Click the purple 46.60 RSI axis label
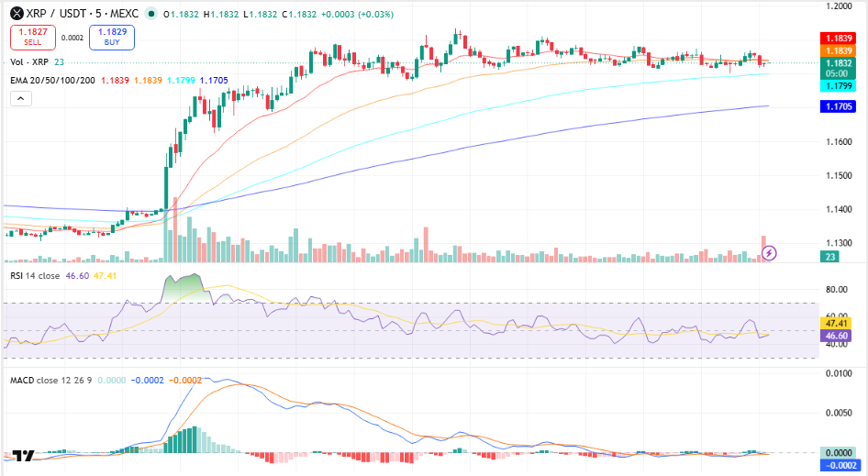The height and width of the screenshot is (476, 868). coord(836,336)
